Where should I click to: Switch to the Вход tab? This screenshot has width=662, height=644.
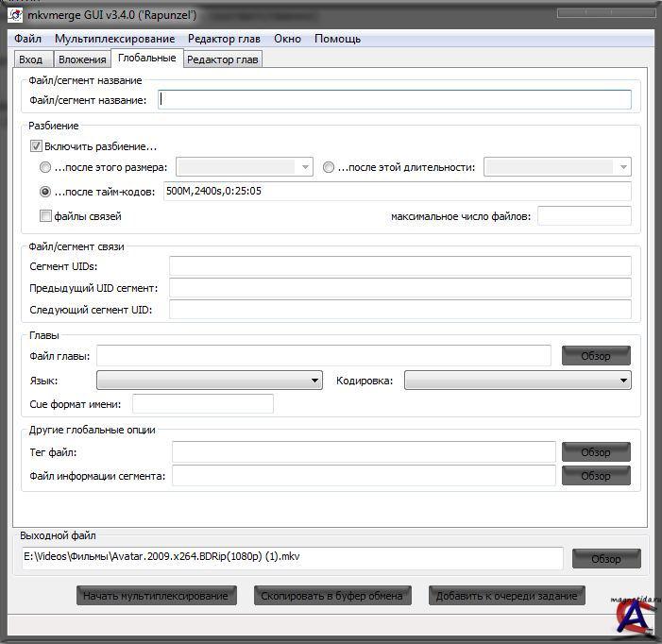pyautogui.click(x=33, y=59)
